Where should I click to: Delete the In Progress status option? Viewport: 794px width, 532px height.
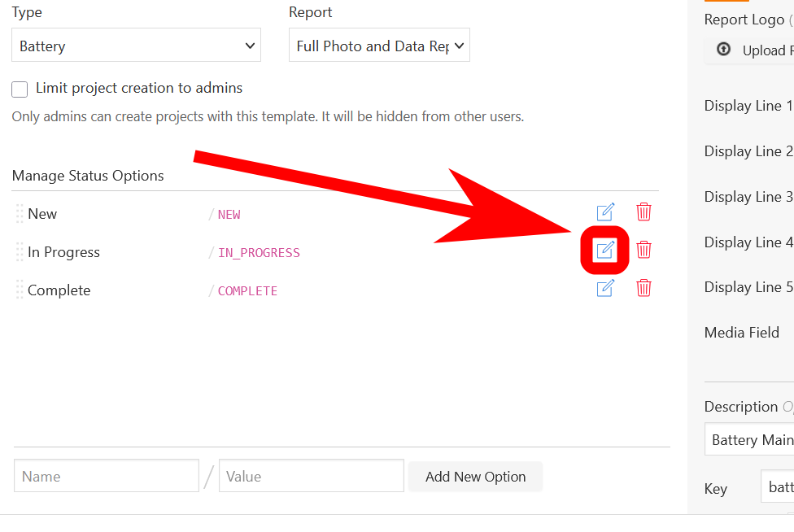tap(643, 250)
